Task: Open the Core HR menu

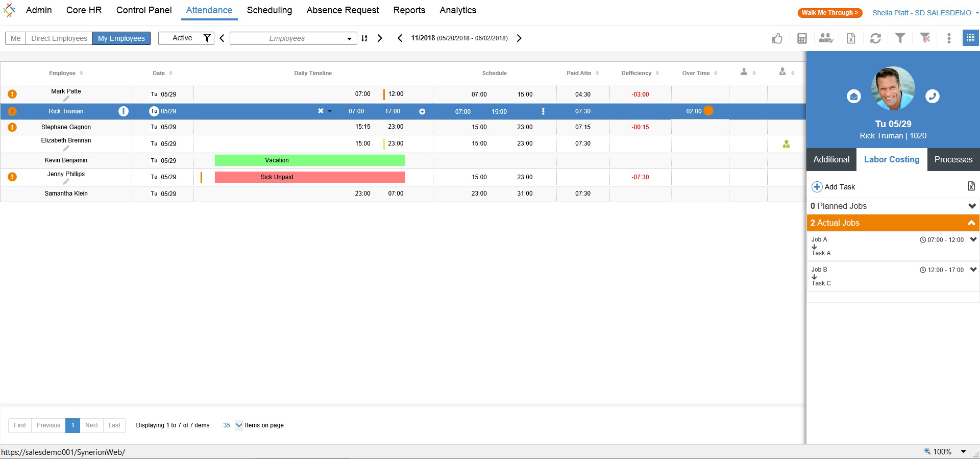Action: pyautogui.click(x=84, y=10)
